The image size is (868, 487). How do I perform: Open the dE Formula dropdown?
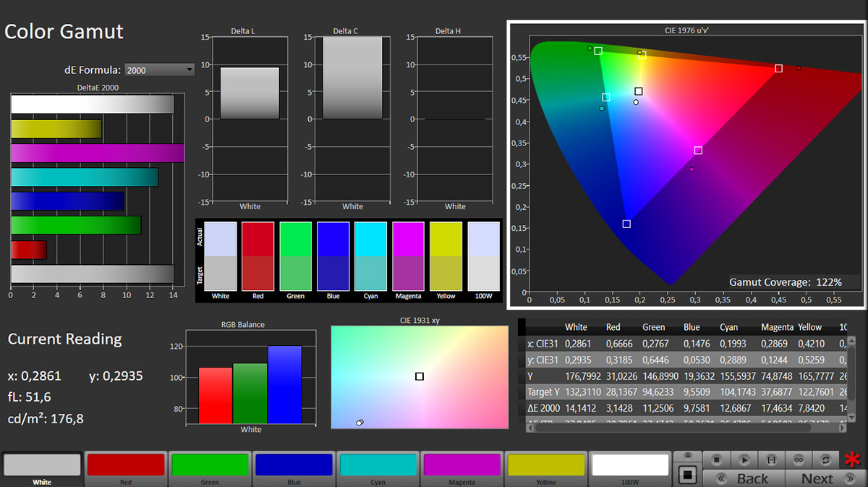[x=159, y=70]
